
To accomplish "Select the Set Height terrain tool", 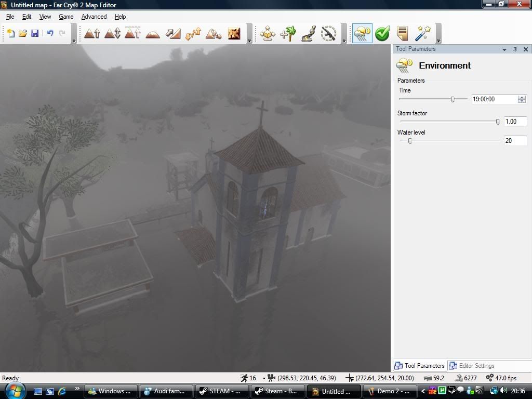I will click(132, 33).
